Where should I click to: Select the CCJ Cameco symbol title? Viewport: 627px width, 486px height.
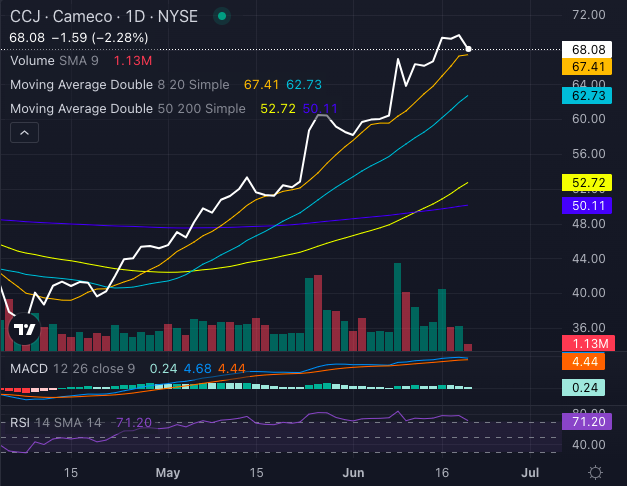[x=104, y=16]
